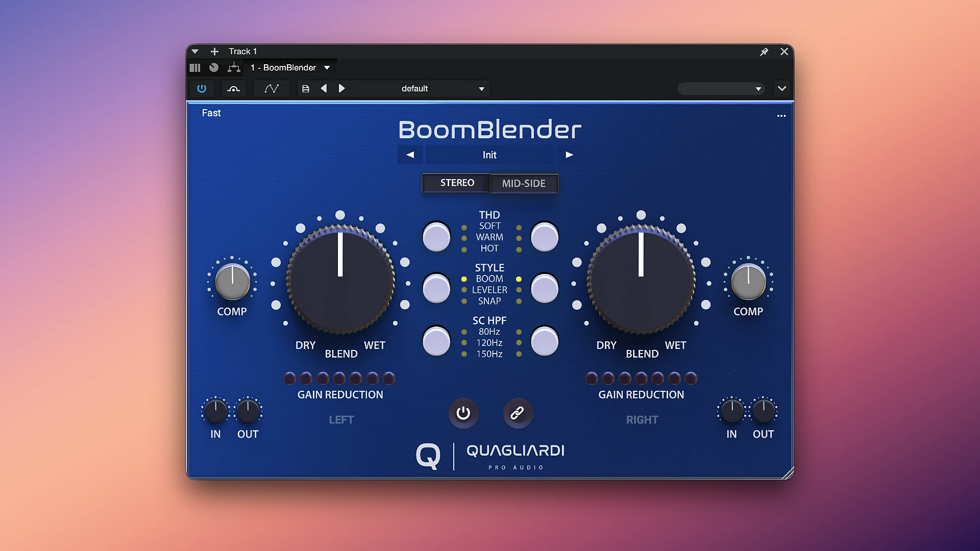Click the left channel OUT knob
Viewport: 980px width, 551px height.
248,411
